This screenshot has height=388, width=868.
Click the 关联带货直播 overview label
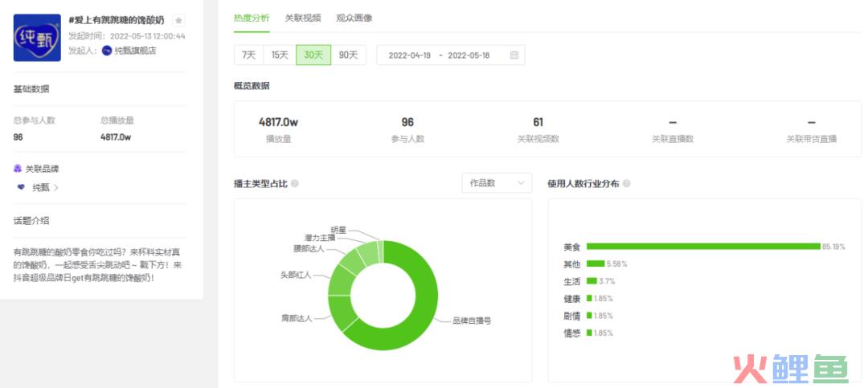tap(812, 140)
